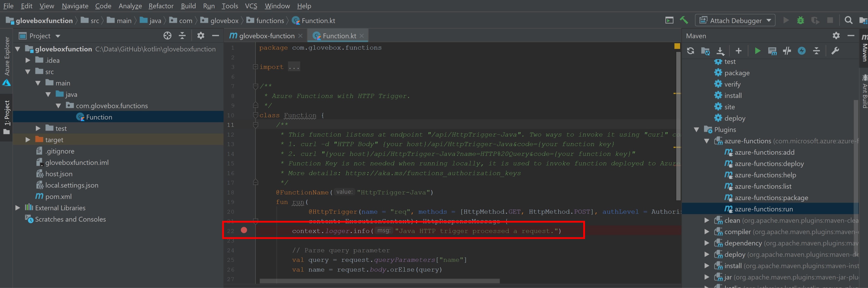The height and width of the screenshot is (288, 868).
Task: Click Download Sources icon in Maven toolbar
Action: click(x=720, y=51)
